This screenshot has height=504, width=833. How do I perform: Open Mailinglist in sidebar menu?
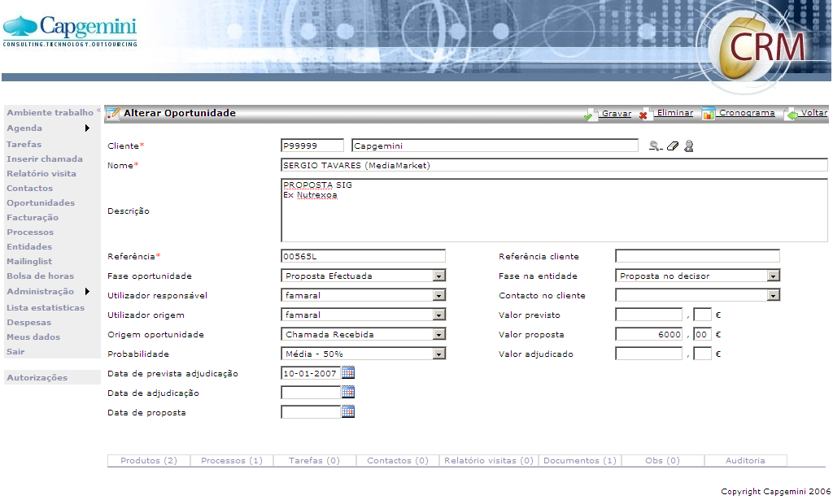click(x=29, y=261)
